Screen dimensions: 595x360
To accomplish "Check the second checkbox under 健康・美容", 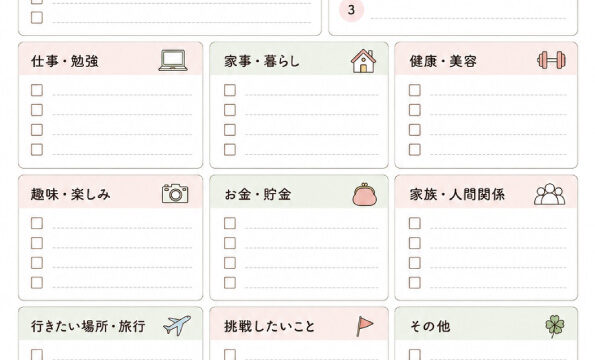I will [415, 110].
